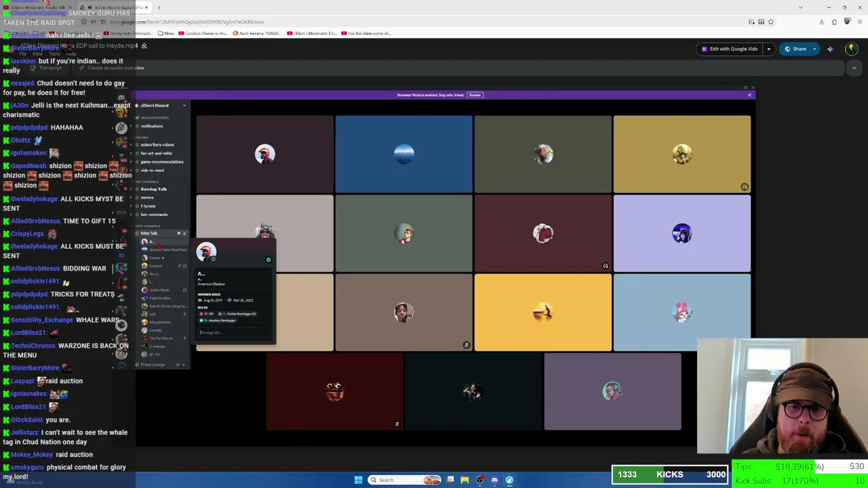Viewport: 868px width, 488px height.
Task: Open the browser extensions icon
Action: click(834, 22)
